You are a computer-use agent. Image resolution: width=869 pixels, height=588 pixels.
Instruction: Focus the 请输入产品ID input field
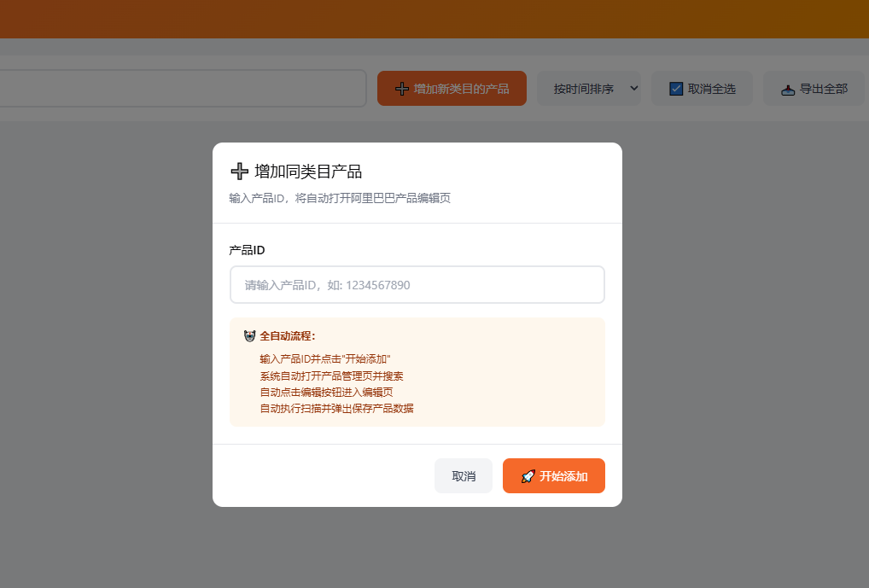click(x=417, y=285)
